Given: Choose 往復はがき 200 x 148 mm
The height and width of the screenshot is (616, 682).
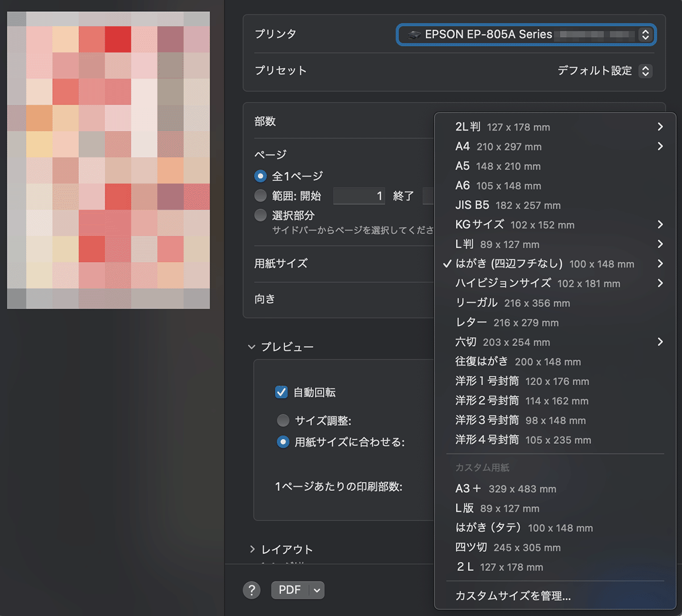Looking at the screenshot, I should pos(555,361).
